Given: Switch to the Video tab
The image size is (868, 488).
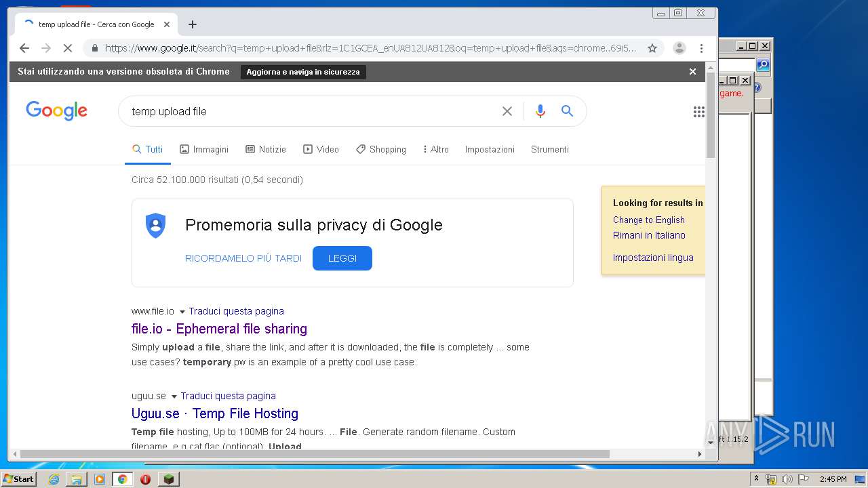Looking at the screenshot, I should pos(321,149).
